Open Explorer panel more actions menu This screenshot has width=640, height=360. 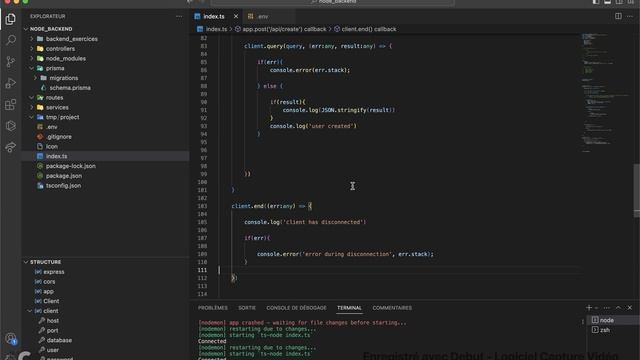tap(179, 16)
